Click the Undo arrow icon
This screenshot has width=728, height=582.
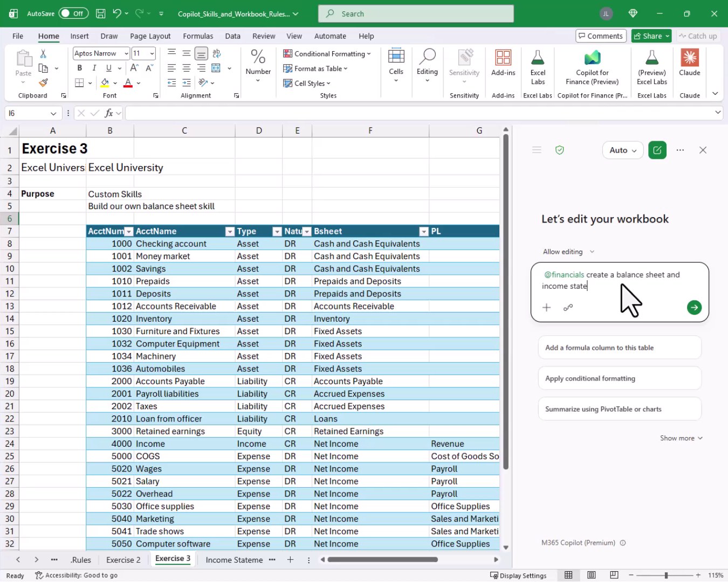tap(117, 13)
